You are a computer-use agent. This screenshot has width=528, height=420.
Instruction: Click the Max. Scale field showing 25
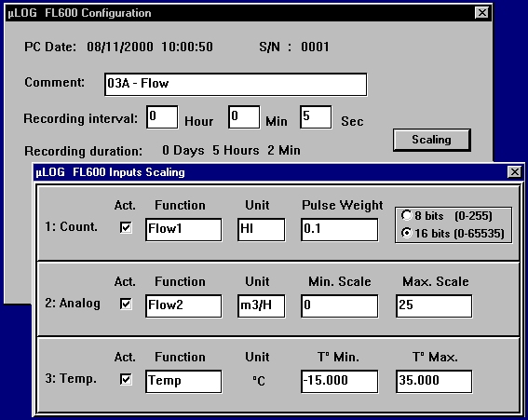pyautogui.click(x=434, y=306)
